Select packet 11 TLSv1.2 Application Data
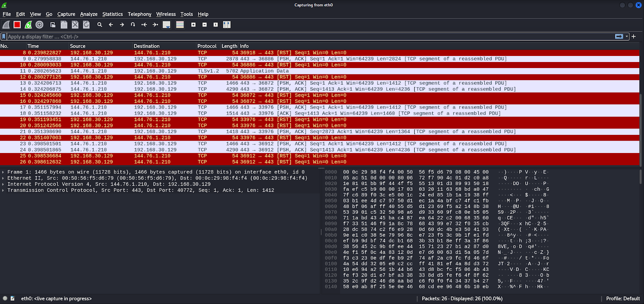 pyautogui.click(x=320, y=71)
